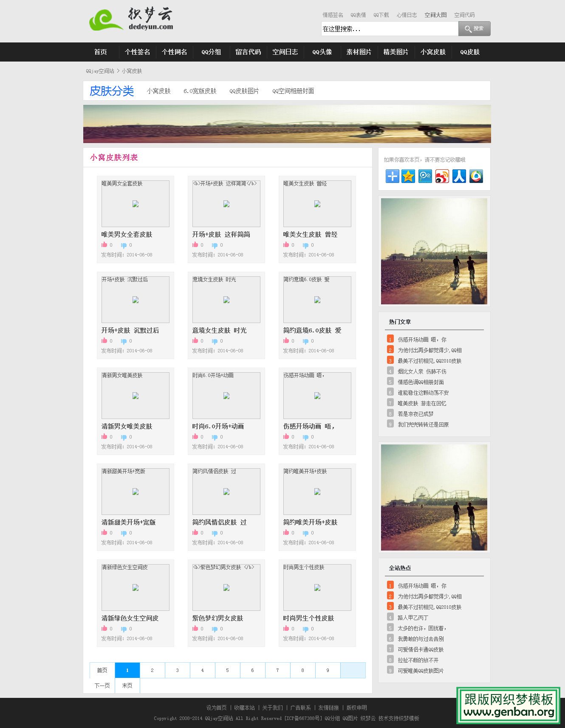Click the wide beach banner image
565x728 pixels.
[287, 124]
